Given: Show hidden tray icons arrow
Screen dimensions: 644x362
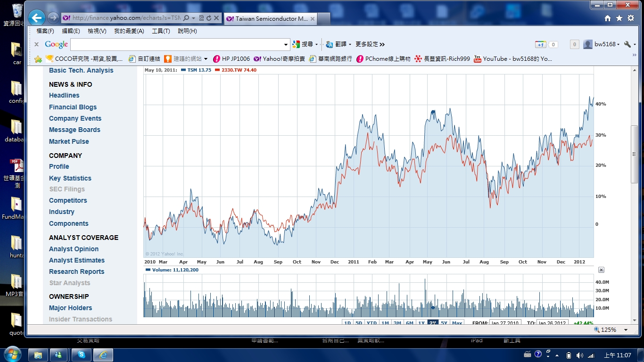Looking at the screenshot, I should coord(557,355).
